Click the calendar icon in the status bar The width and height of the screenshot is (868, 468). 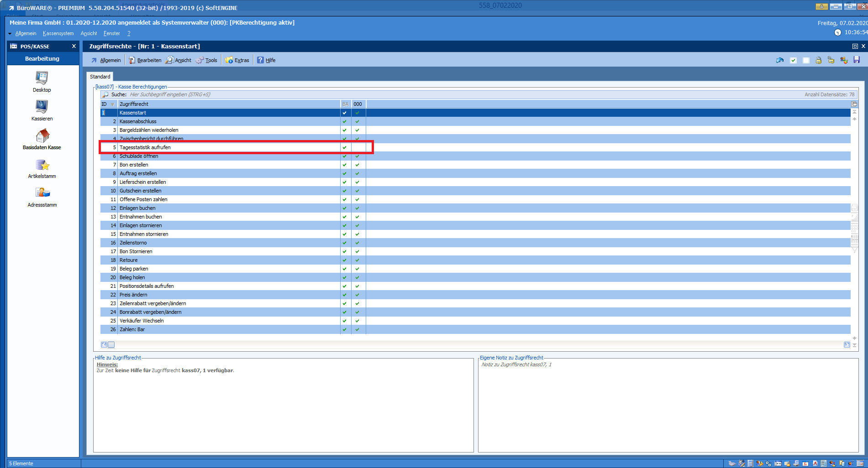click(860, 463)
